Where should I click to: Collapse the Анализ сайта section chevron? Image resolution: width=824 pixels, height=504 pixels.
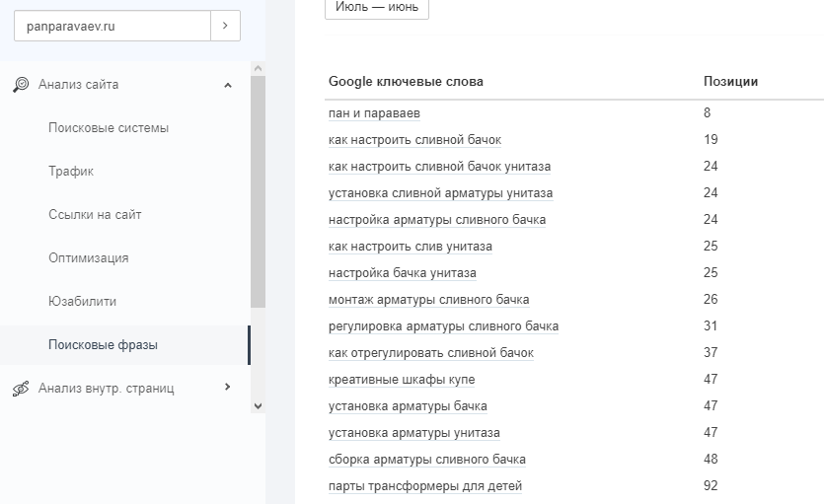[x=228, y=85]
